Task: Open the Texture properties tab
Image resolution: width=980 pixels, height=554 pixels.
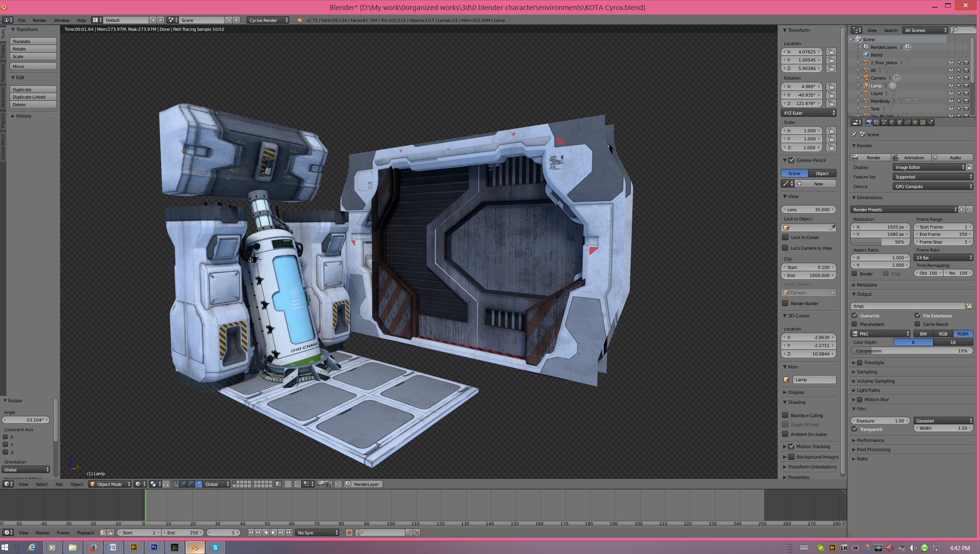Action: pyautogui.click(x=923, y=122)
